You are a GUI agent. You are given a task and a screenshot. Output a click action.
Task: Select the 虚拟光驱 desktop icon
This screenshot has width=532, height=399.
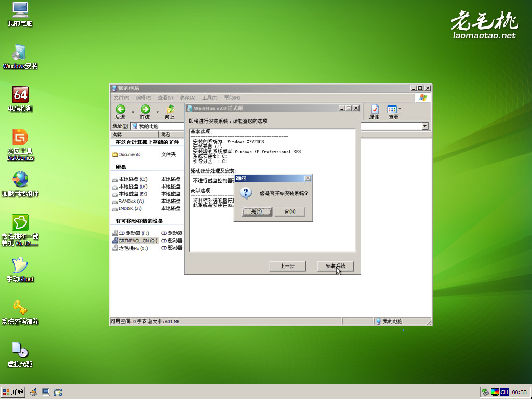click(20, 355)
